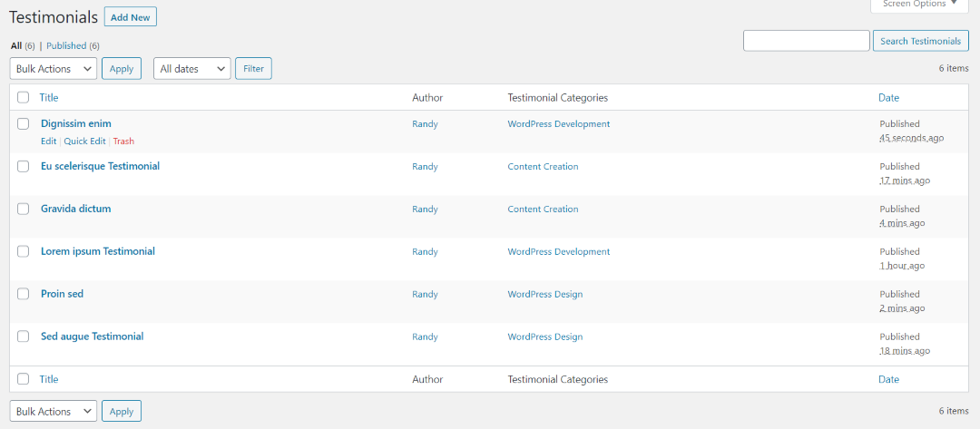Click author Randy in Eu scelerisque row
Image resolution: width=980 pixels, height=429 pixels.
click(x=425, y=166)
